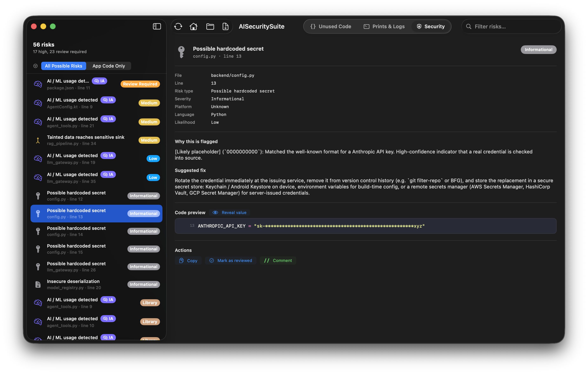
Task: Select All Possible Risks filter
Action: [64, 66]
